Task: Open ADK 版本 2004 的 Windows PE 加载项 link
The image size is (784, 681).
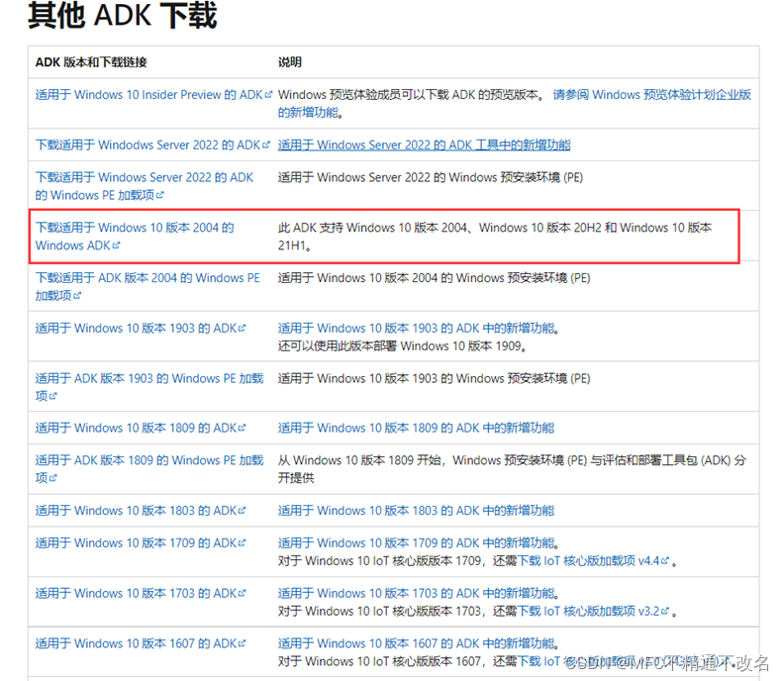Action: click(147, 286)
